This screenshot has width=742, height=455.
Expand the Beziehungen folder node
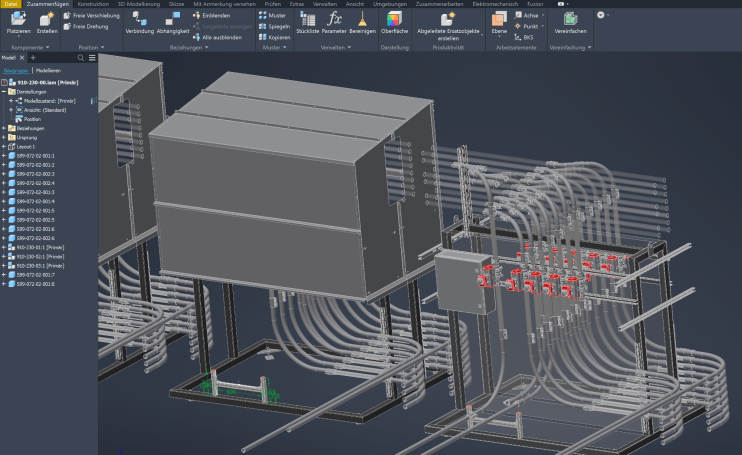pos(4,128)
